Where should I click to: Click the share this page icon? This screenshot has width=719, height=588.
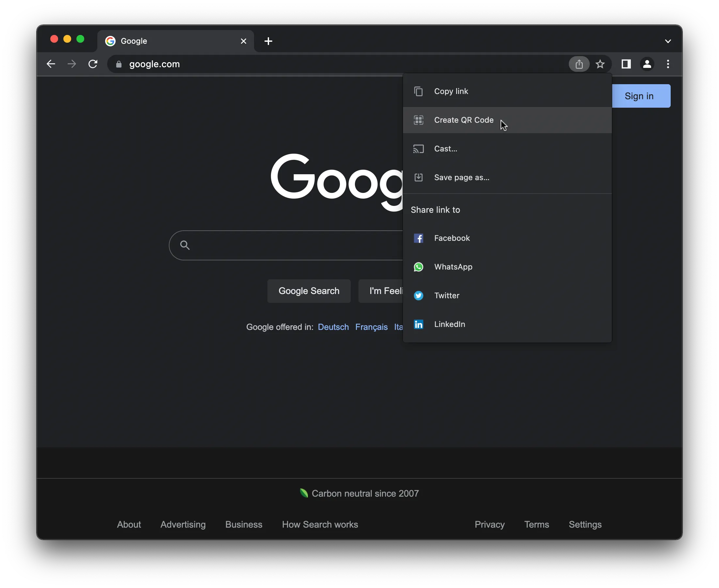pyautogui.click(x=579, y=64)
